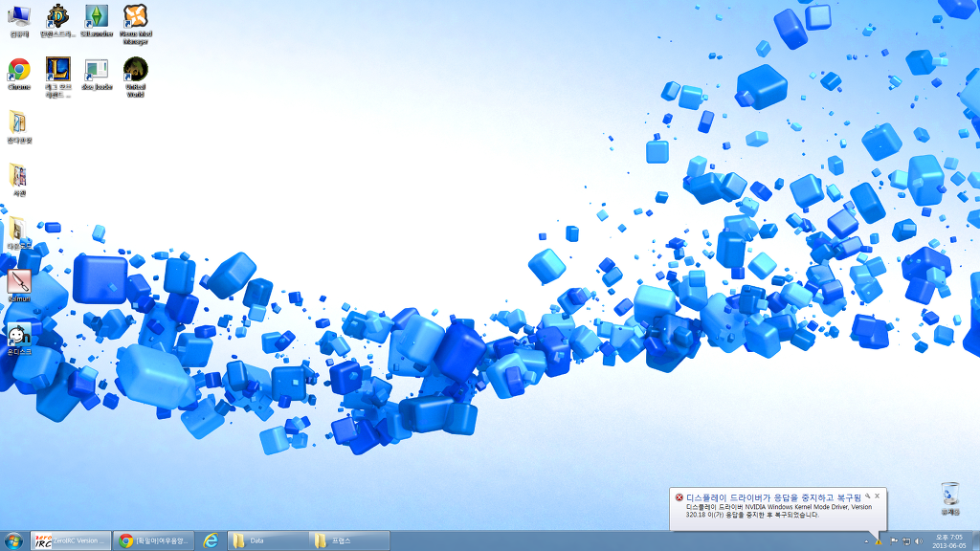Open the Recycle Bin

[x=949, y=496]
